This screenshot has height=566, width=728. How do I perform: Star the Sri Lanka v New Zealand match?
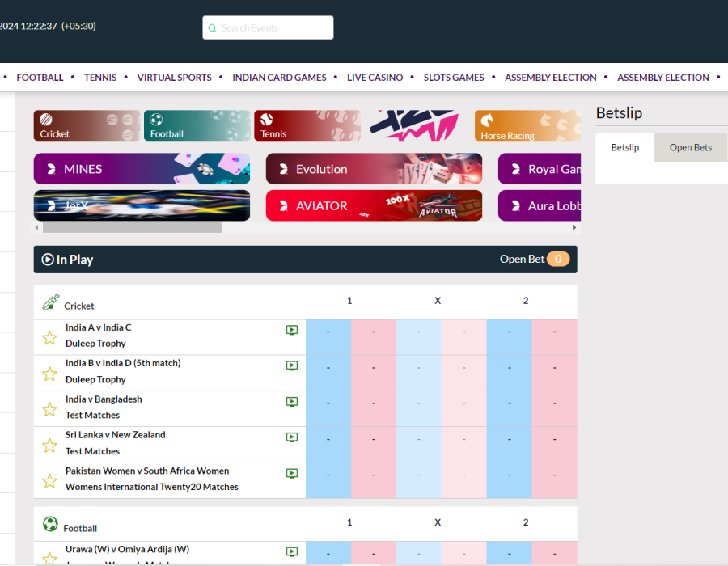[x=49, y=446]
